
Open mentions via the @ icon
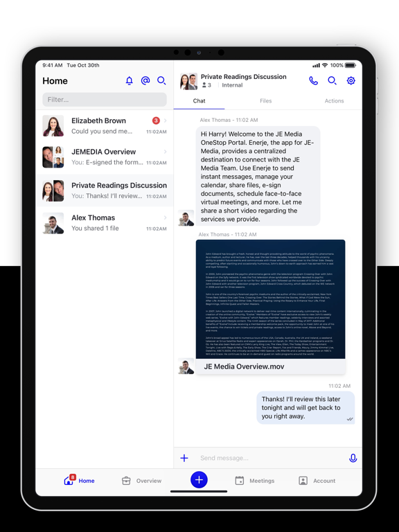pos(145,80)
